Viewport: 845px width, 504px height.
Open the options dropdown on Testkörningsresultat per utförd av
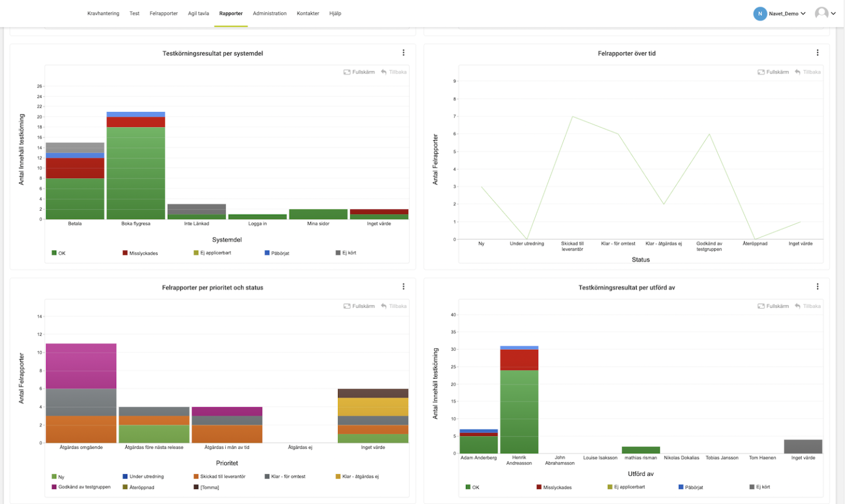[817, 286]
